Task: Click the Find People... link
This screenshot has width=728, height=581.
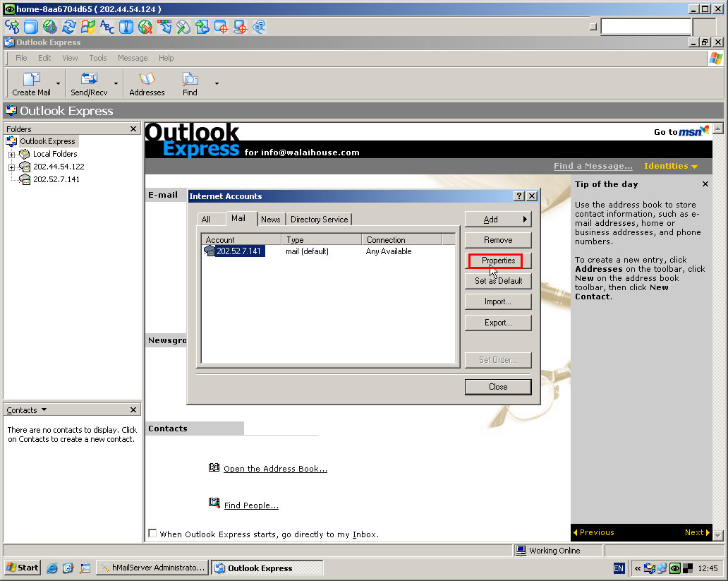Action: click(x=251, y=505)
